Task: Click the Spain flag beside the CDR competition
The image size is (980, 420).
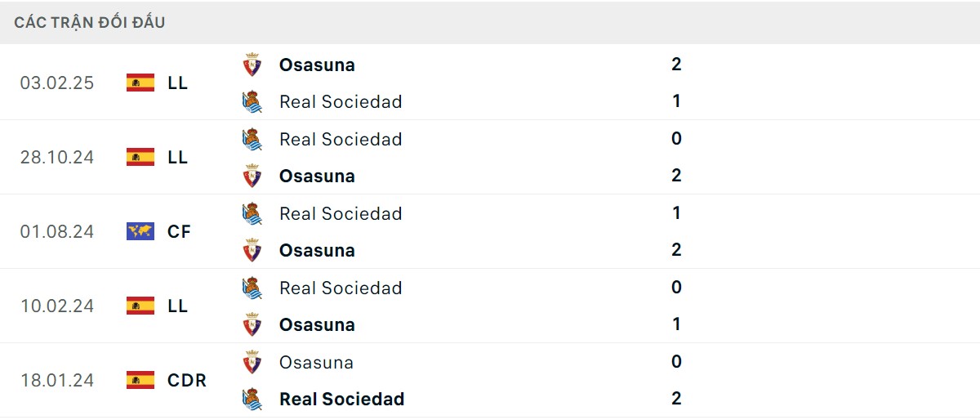Action: [x=140, y=380]
